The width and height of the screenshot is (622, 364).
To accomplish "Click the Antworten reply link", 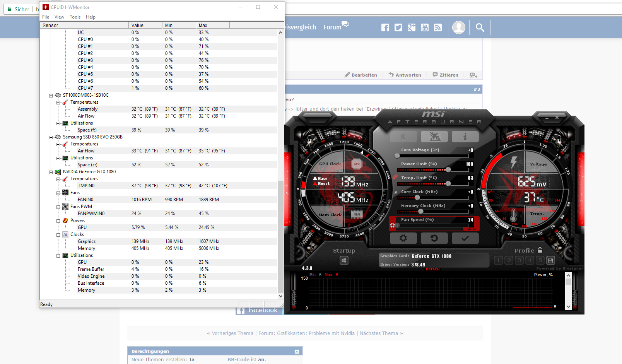I will (405, 75).
